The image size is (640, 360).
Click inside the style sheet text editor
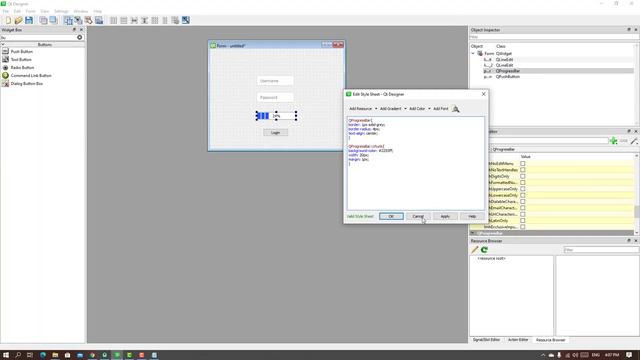coord(416,163)
